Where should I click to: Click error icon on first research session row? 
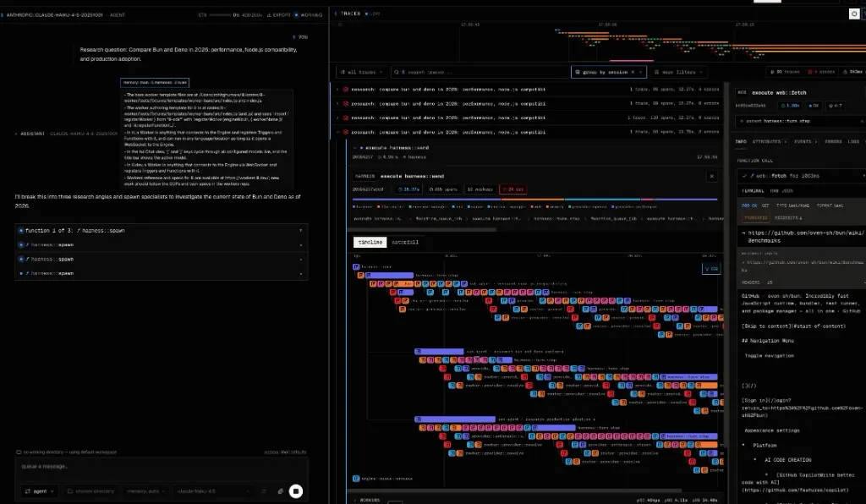[346, 90]
